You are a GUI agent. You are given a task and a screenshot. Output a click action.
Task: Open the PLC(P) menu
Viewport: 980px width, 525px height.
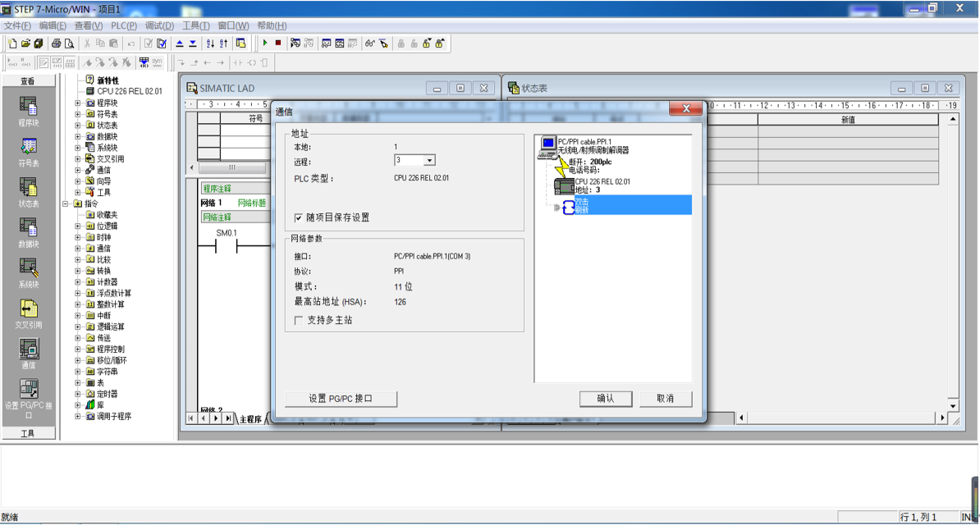point(124,25)
